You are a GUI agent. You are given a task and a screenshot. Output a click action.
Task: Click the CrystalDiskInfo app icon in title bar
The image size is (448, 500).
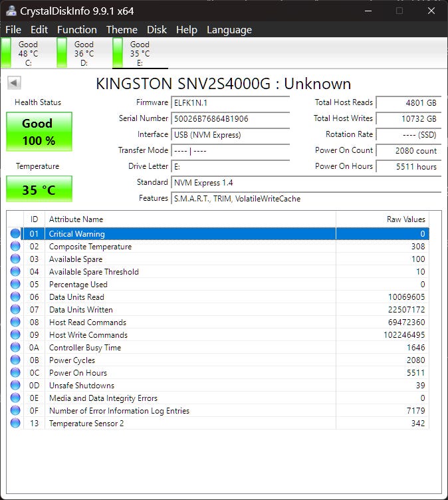(11, 11)
